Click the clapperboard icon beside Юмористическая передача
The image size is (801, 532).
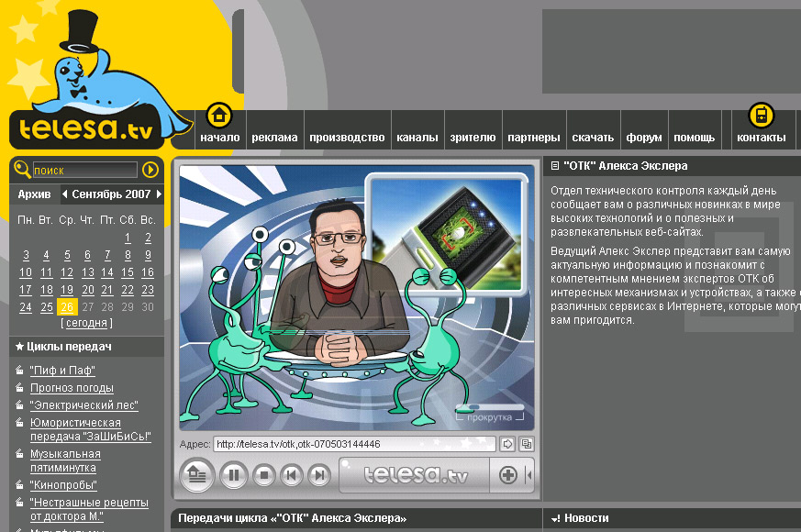19,422
